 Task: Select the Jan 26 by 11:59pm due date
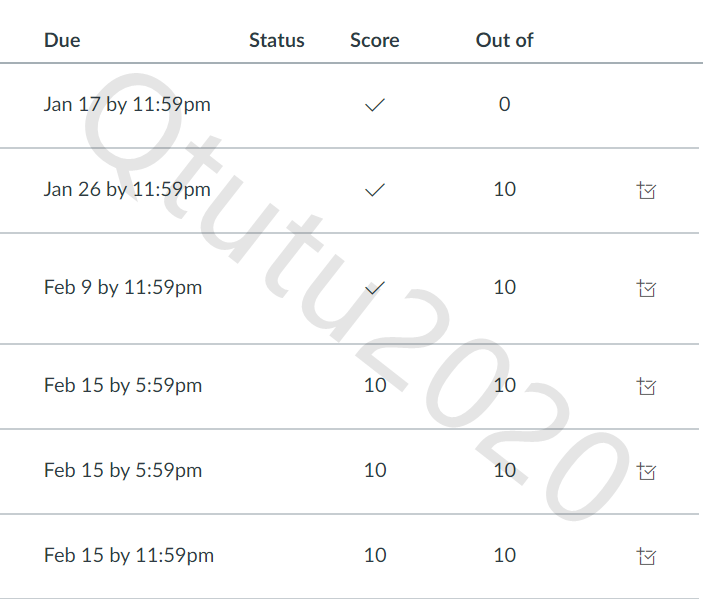pyautogui.click(x=127, y=190)
